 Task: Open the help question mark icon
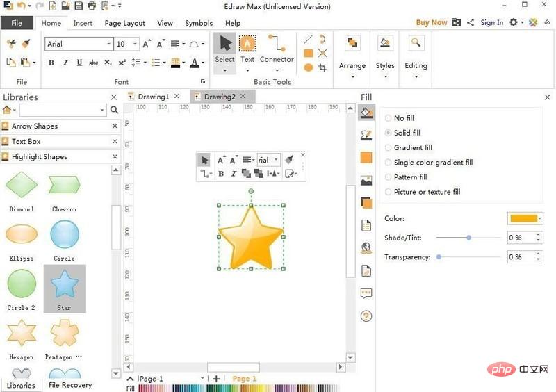point(366,316)
